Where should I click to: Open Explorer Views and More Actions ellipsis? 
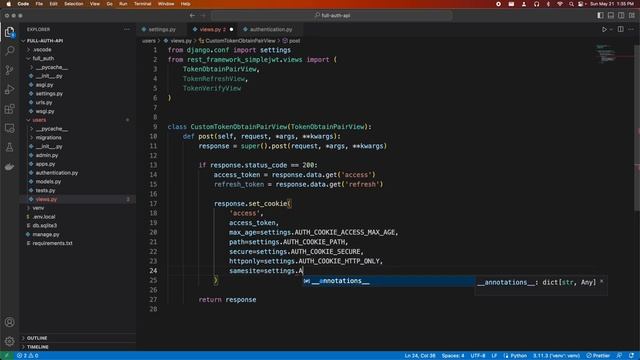coord(127,29)
